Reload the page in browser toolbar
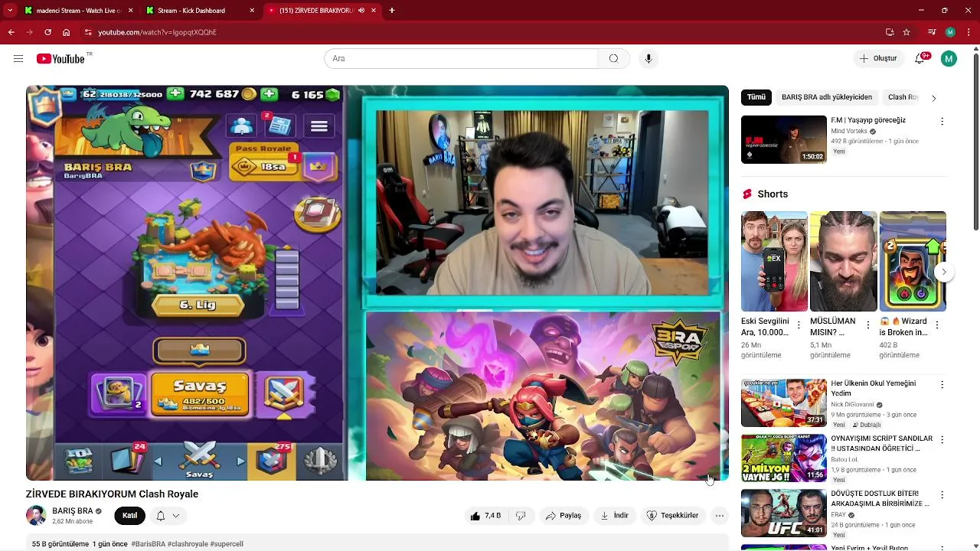Viewport: 980px width, 551px height. pos(47,32)
